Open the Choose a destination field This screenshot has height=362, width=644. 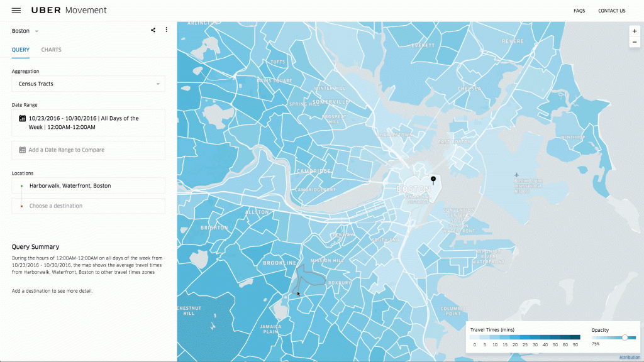[88, 206]
